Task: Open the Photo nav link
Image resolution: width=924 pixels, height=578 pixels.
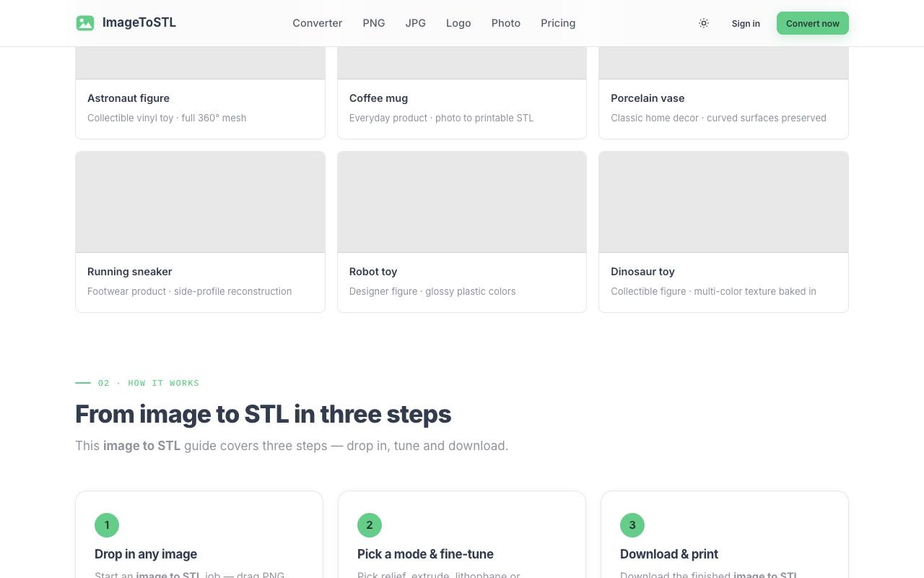Action: pyautogui.click(x=506, y=23)
